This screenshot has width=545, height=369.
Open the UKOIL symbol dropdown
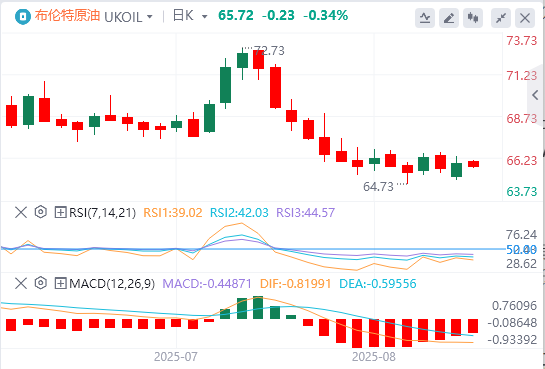(x=128, y=16)
